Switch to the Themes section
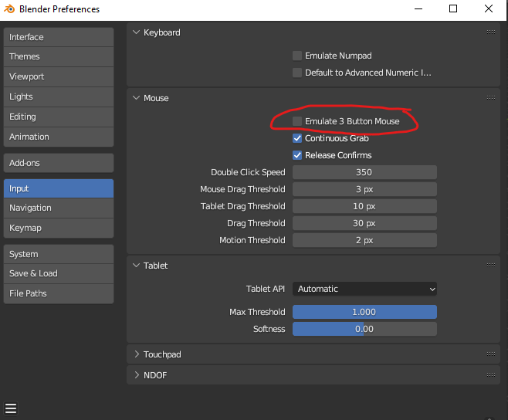 pyautogui.click(x=59, y=56)
